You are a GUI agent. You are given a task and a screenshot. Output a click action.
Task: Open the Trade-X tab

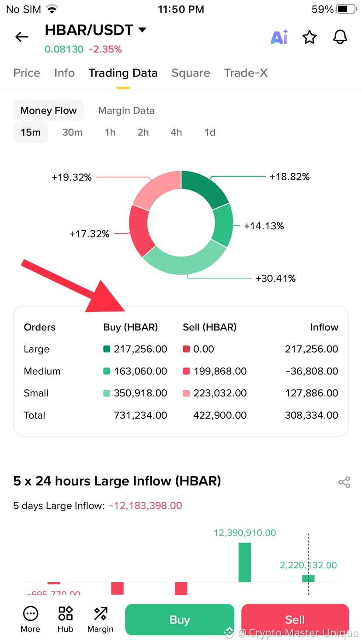[246, 73]
